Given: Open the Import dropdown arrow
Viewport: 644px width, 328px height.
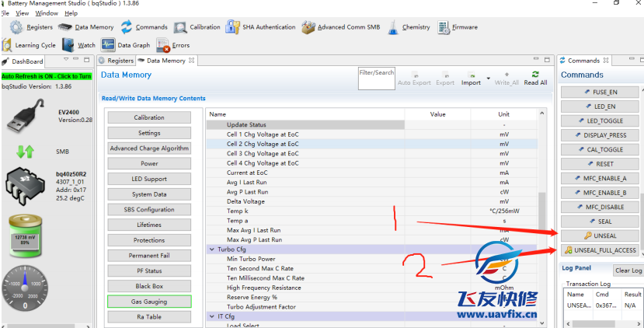Looking at the screenshot, I should tap(488, 78).
